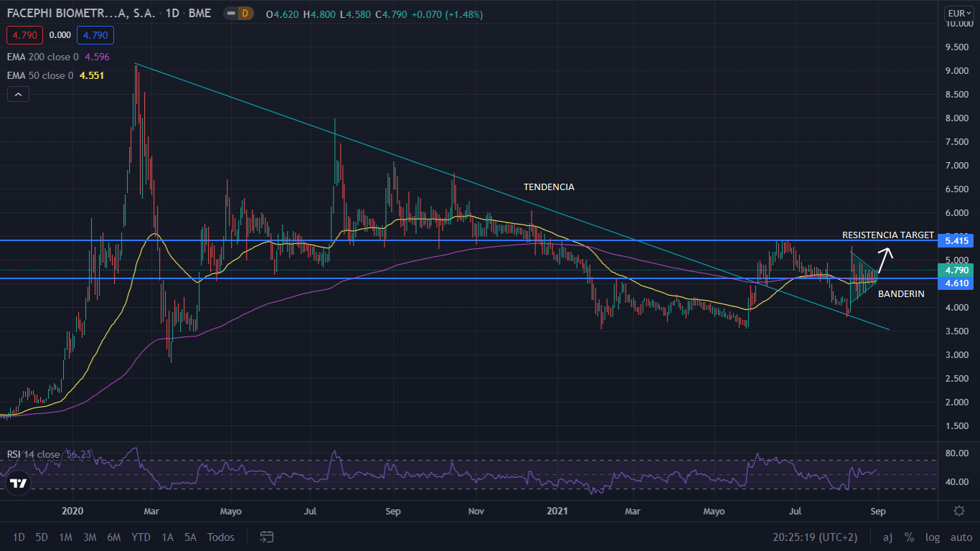Click the 5.415 resistance price label
Screen dimensions: 980x551
click(958, 241)
